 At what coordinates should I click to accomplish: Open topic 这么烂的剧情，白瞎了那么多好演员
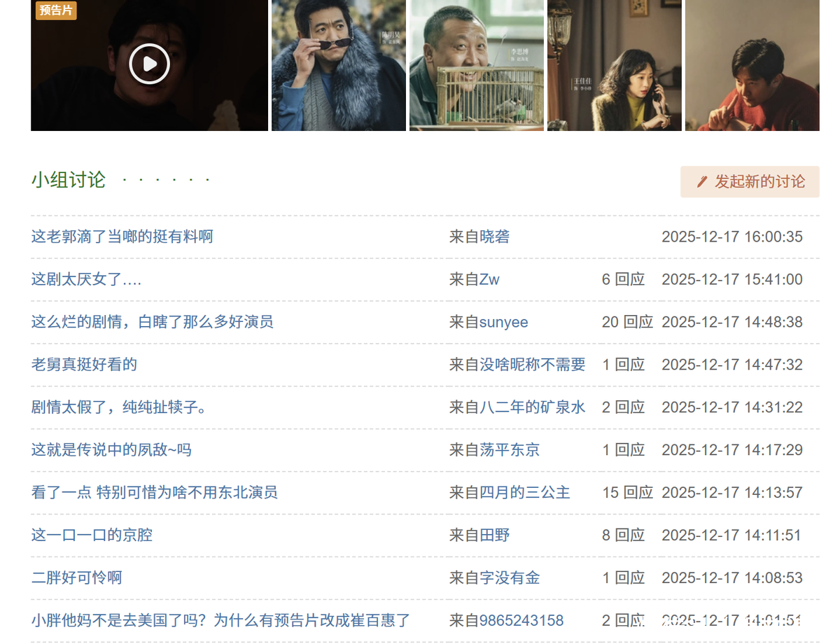click(x=152, y=322)
